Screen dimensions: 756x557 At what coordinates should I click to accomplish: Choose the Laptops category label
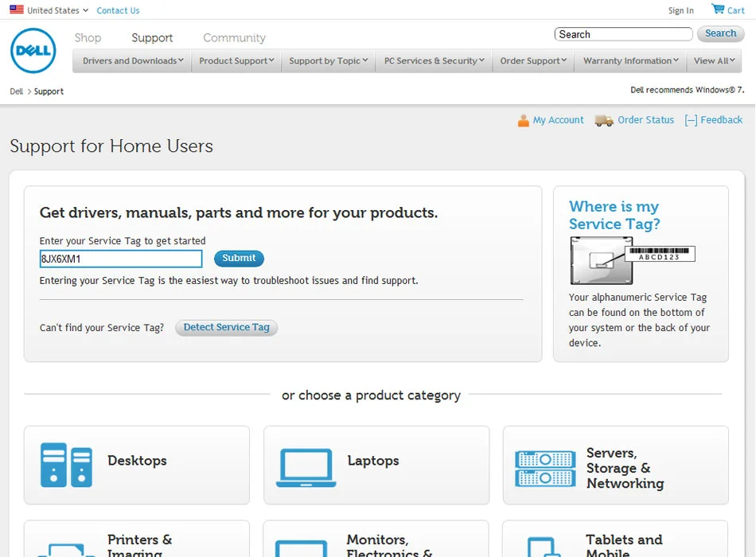coord(373,461)
